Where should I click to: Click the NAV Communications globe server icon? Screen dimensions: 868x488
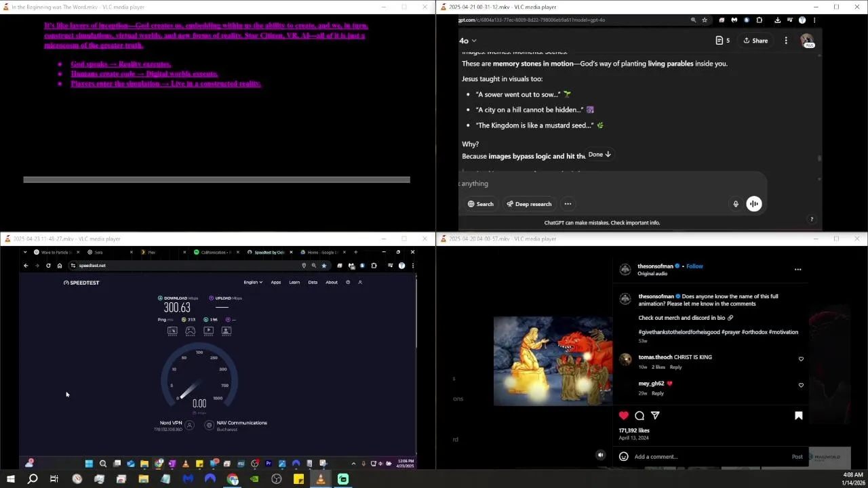[209, 426]
